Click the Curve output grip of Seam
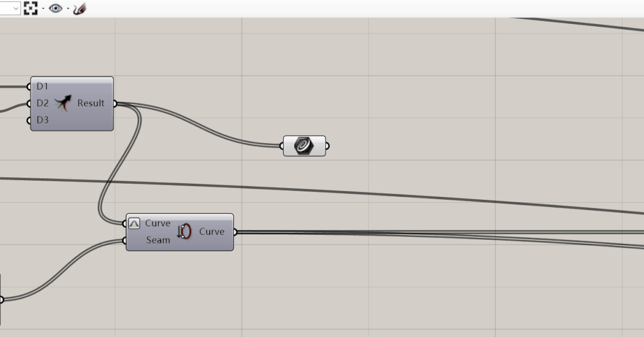Screen dimensions: 644x337 click(235, 233)
